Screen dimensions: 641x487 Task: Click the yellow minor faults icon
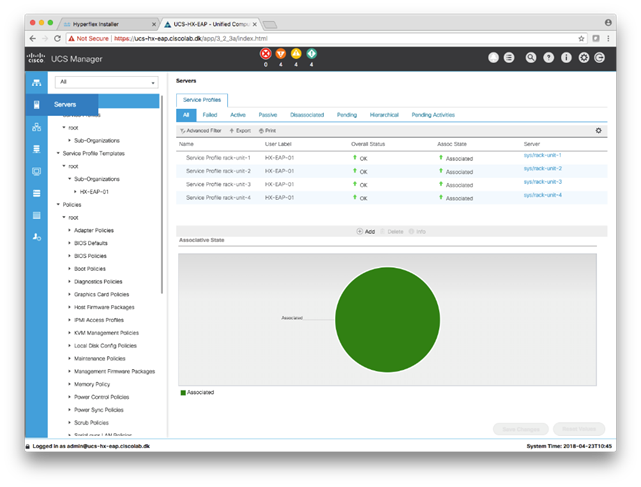(x=296, y=54)
